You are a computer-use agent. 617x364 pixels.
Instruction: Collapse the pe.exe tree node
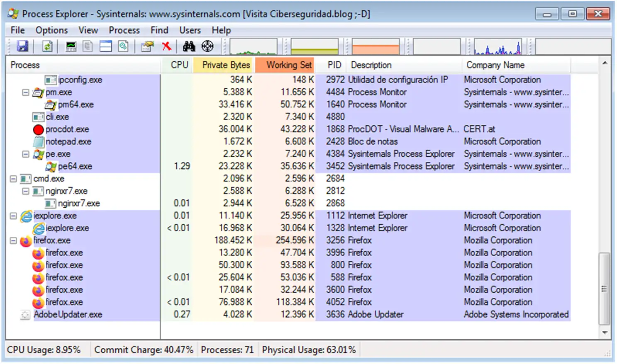[x=26, y=154]
